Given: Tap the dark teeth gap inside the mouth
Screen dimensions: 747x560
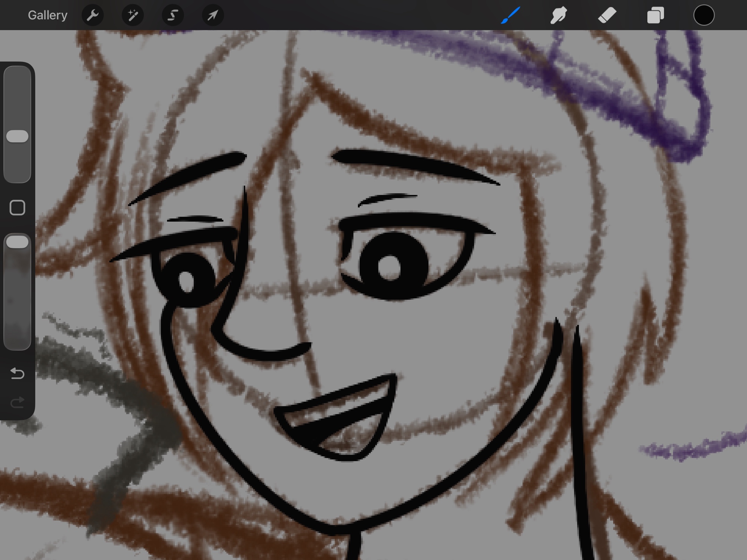Looking at the screenshot, I should pyautogui.click(x=317, y=429).
